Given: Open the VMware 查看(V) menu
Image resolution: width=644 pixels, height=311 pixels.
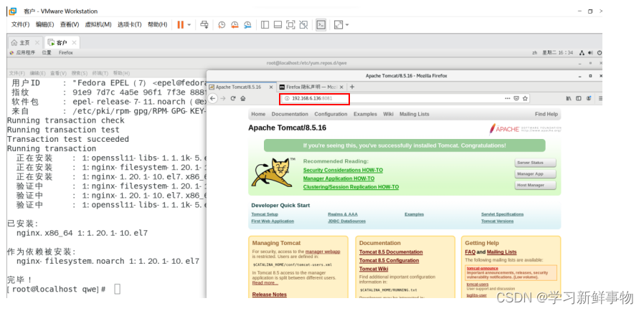Looking at the screenshot, I should point(70,24).
